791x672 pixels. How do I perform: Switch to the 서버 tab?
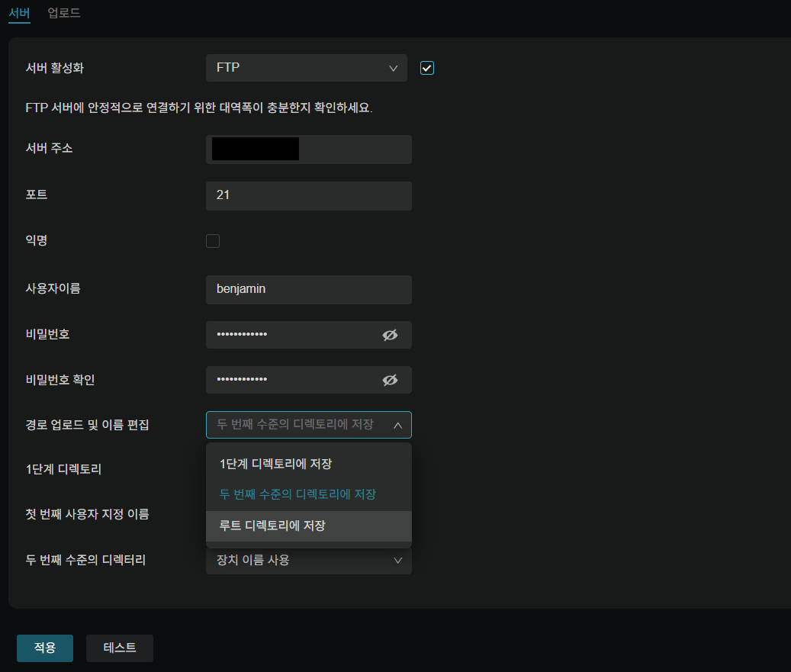tap(19, 13)
